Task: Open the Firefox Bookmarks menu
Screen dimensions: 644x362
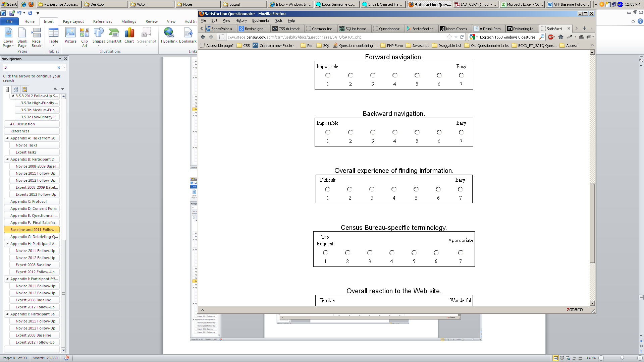Action: click(x=261, y=20)
